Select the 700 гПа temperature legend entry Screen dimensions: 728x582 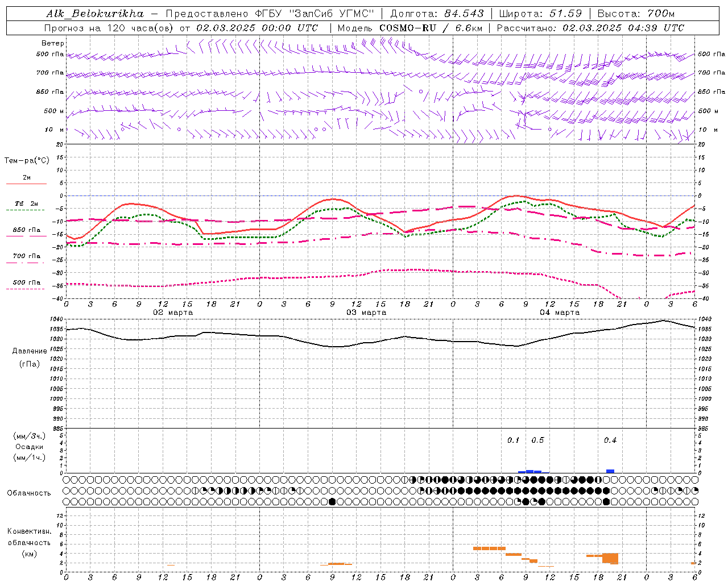coord(27,256)
